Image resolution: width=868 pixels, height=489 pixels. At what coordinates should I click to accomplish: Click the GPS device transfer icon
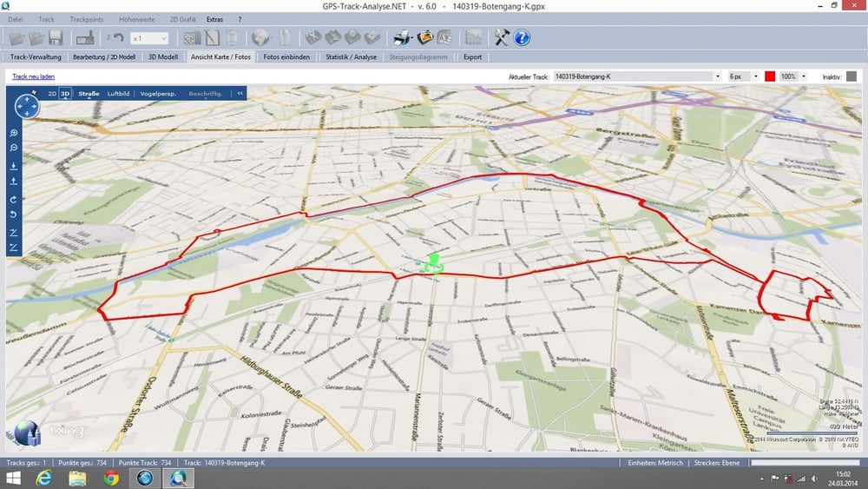[85, 38]
